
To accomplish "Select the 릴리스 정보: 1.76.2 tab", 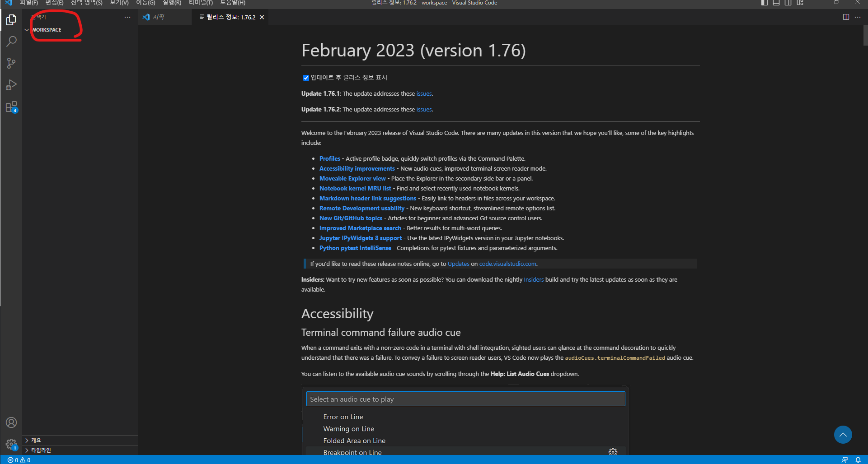I will [230, 17].
